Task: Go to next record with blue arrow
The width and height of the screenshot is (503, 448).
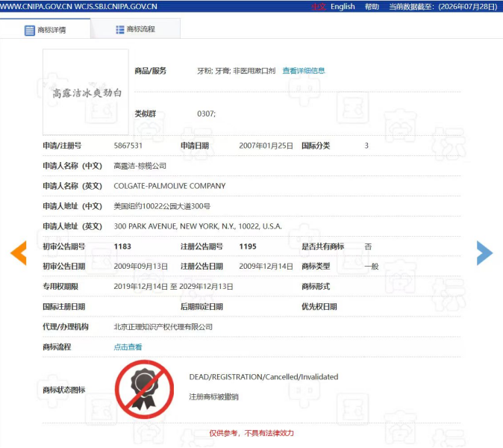Action: [x=484, y=253]
